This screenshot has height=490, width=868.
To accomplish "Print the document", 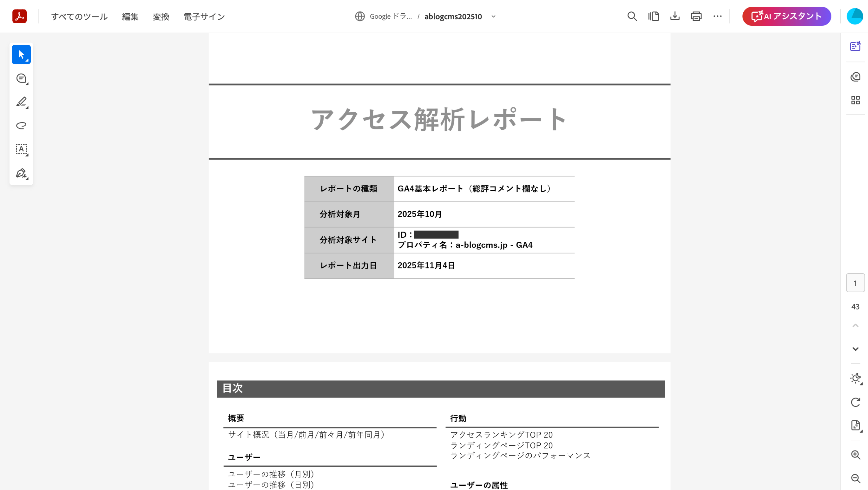I will [x=696, y=16].
